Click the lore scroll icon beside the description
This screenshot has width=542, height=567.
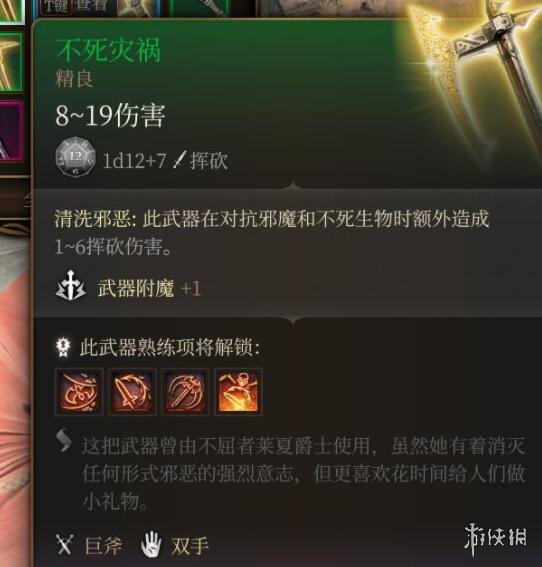(64, 440)
